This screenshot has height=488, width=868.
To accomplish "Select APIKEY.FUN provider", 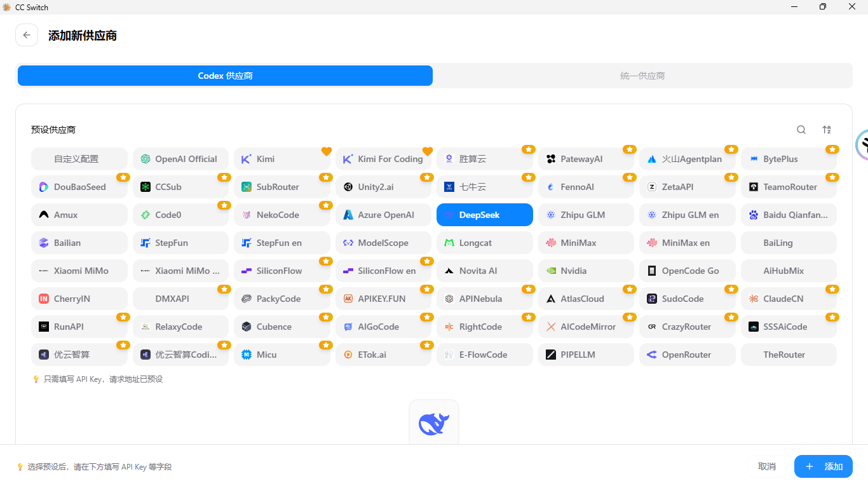I will click(x=383, y=299).
